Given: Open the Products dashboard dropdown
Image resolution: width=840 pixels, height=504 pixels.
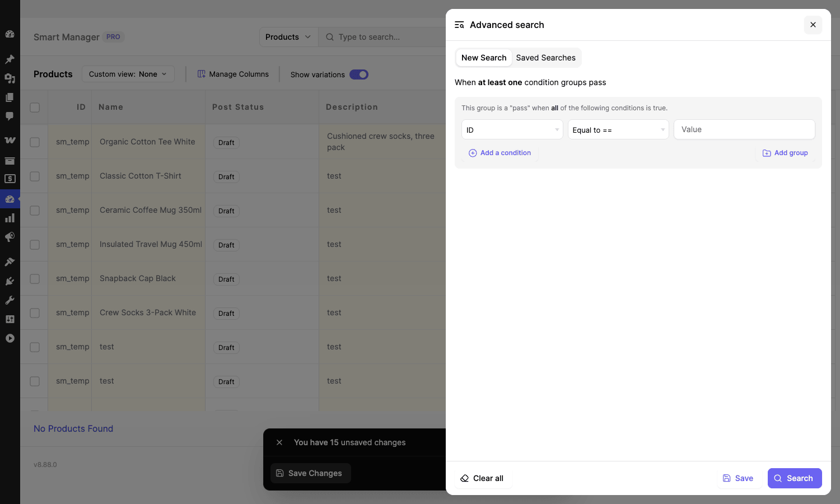Looking at the screenshot, I should [288, 37].
